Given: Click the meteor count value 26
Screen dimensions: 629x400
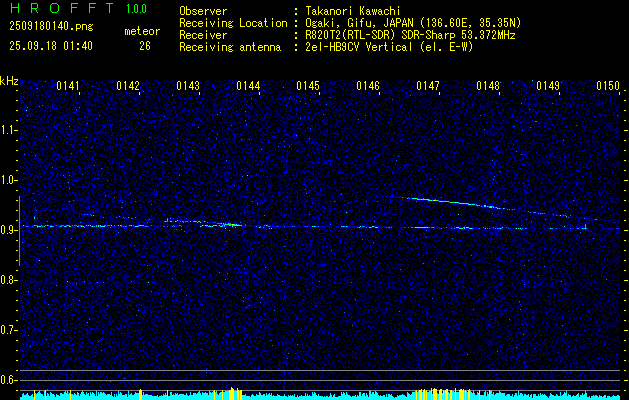Looking at the screenshot, I should tap(145, 46).
